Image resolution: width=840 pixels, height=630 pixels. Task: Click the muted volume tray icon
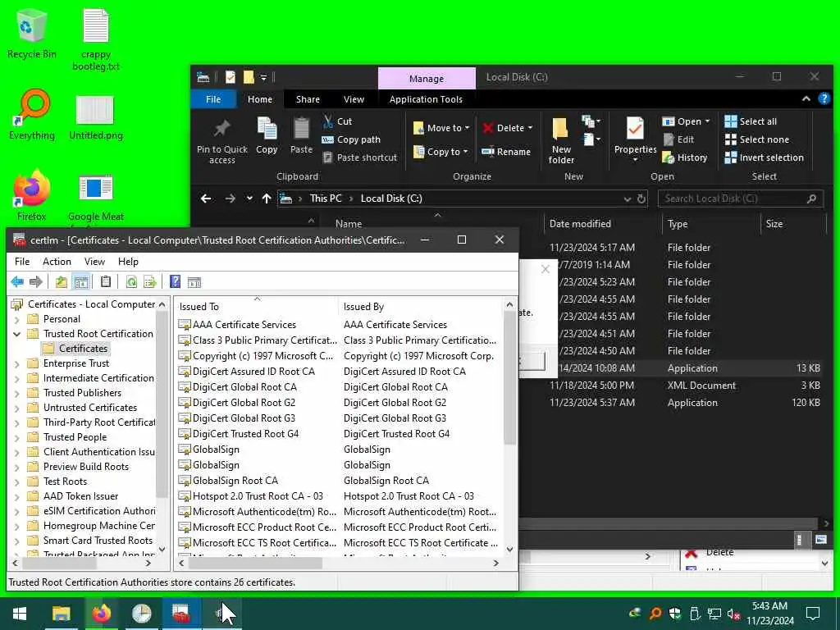[733, 614]
